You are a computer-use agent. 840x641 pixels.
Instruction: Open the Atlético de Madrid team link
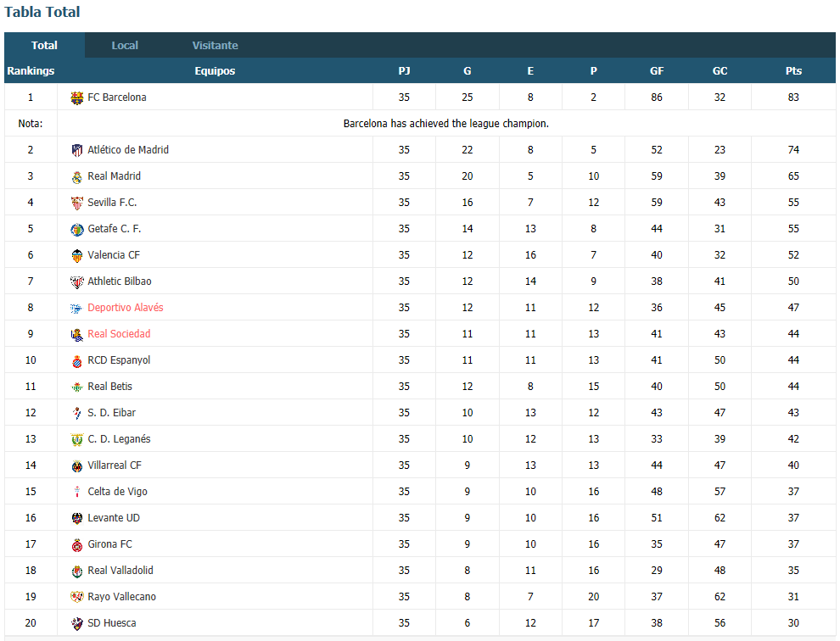tap(128, 149)
